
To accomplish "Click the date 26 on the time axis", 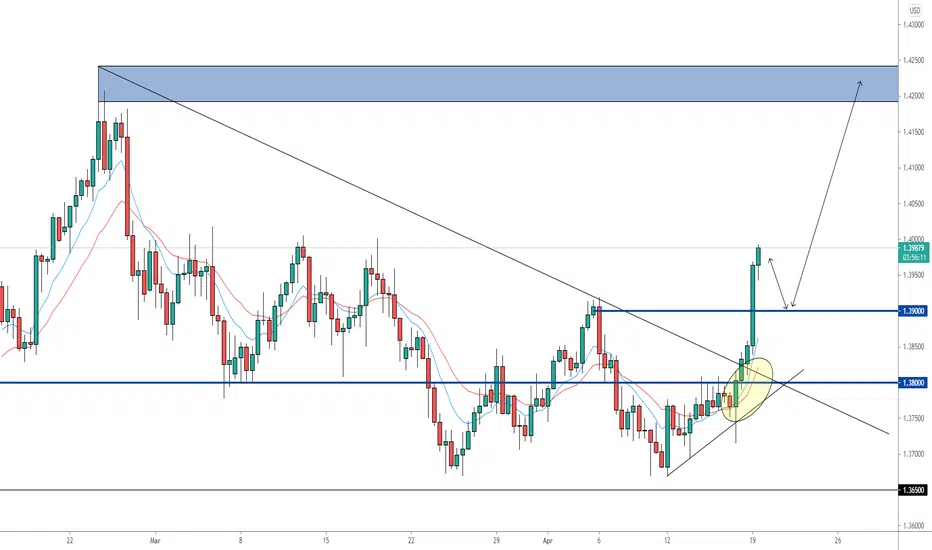I will (838, 540).
